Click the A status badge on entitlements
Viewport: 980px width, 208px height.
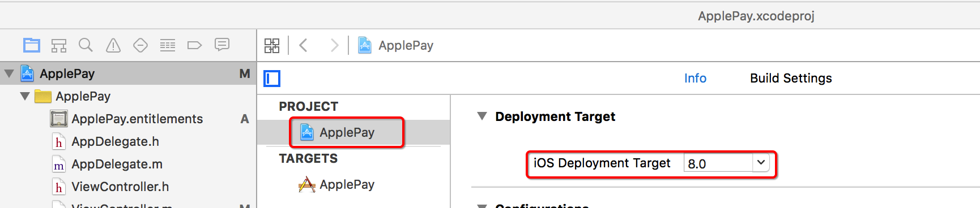coord(245,119)
